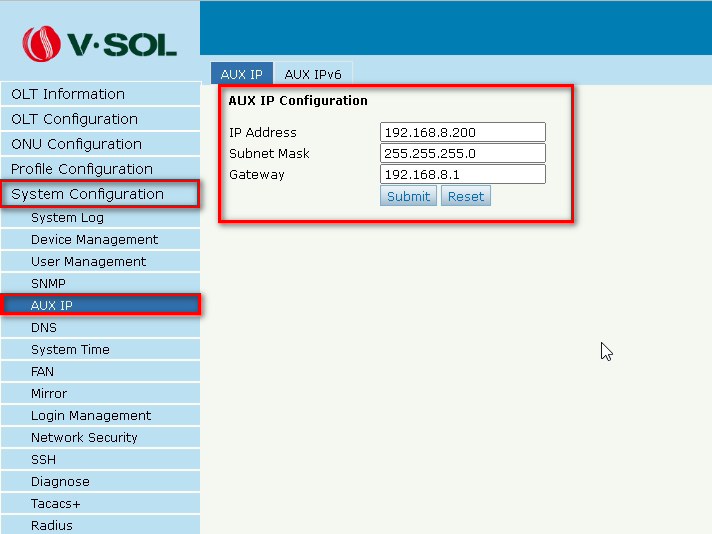Select SNMP from the sidebar
Image resolution: width=712 pixels, height=534 pixels.
point(48,283)
